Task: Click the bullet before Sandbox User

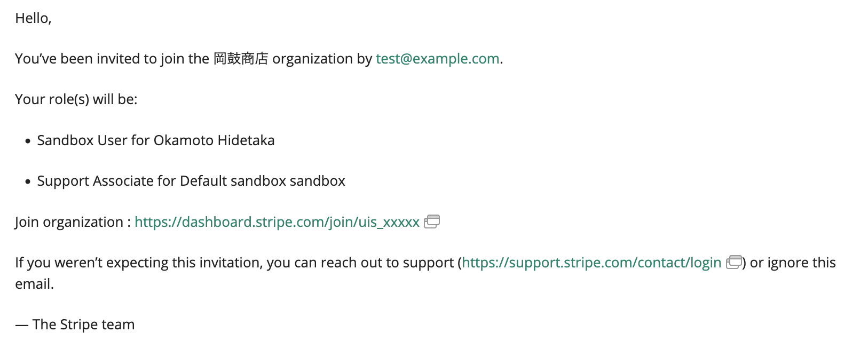Action: pyautogui.click(x=28, y=141)
